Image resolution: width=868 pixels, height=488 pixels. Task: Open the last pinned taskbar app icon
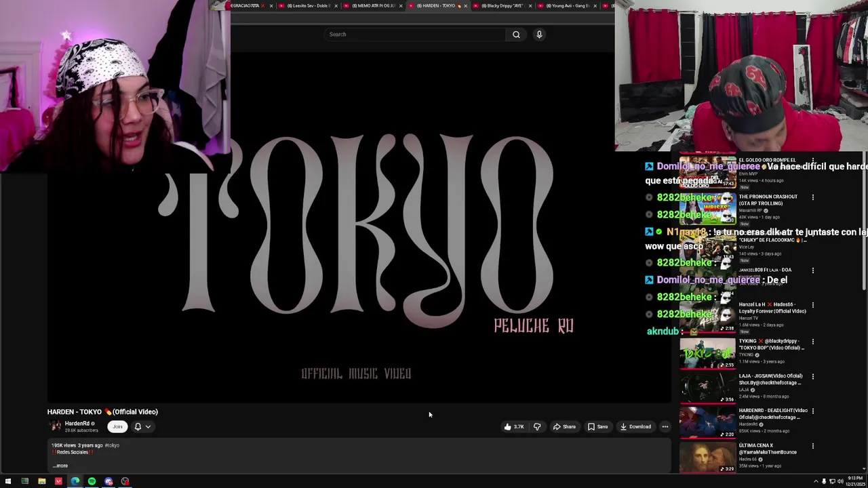pos(125,481)
